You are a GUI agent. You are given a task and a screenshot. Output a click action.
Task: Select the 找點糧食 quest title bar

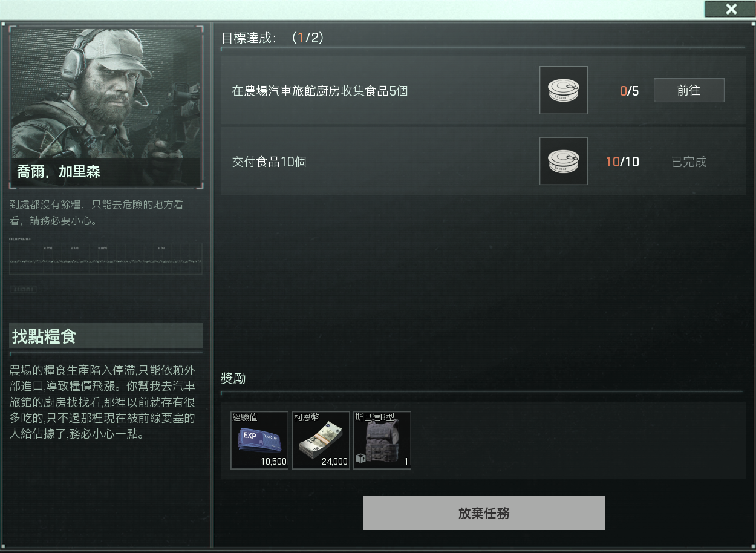pos(106,336)
